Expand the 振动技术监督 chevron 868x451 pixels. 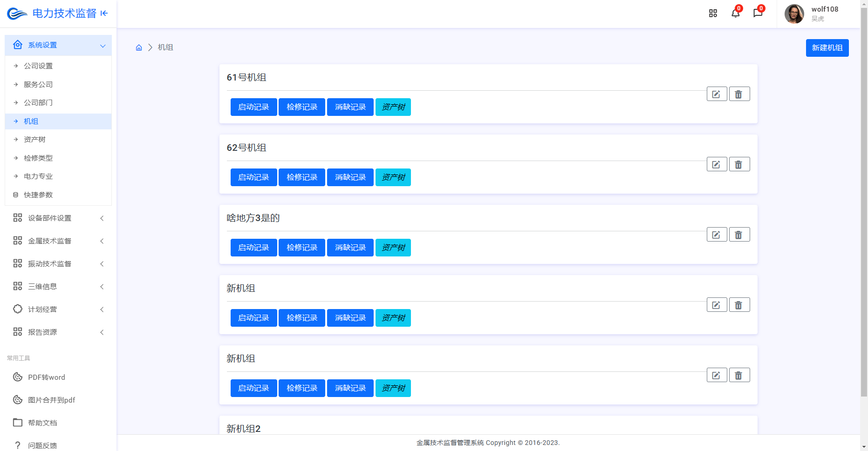coord(102,264)
